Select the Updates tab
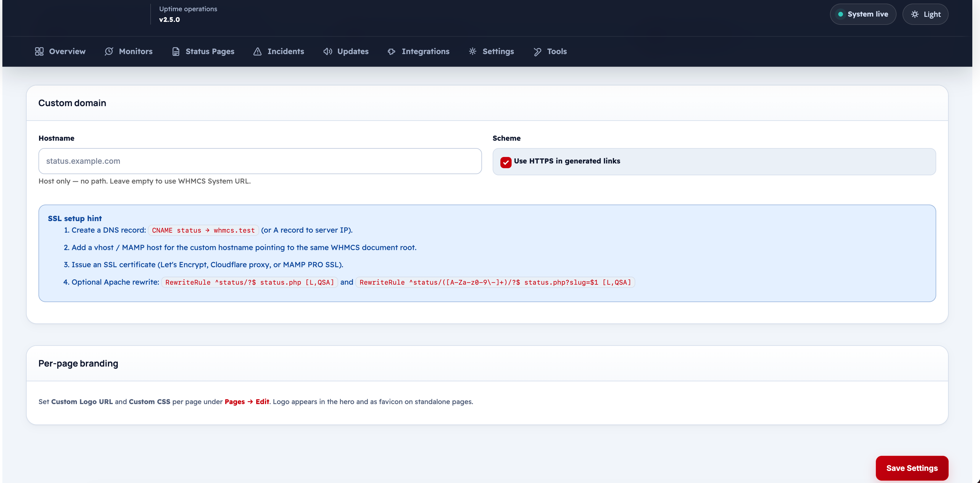This screenshot has height=483, width=980. pos(346,51)
